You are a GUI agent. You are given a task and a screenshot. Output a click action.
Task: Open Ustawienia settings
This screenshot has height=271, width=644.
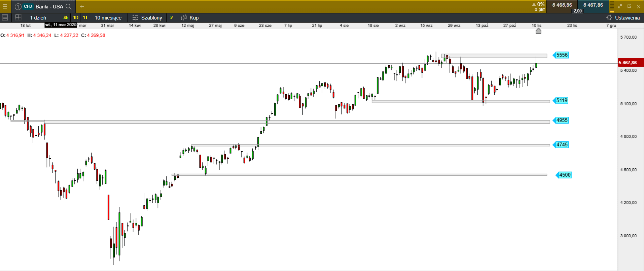[623, 18]
